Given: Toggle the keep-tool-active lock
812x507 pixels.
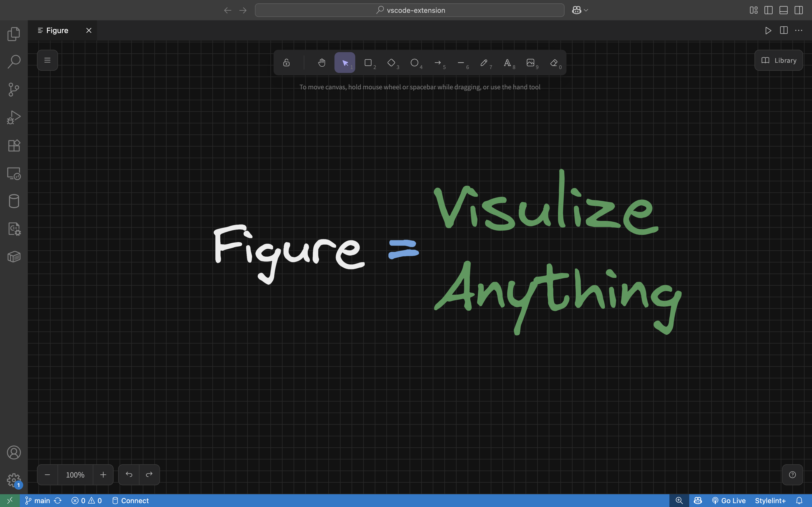Looking at the screenshot, I should click(286, 63).
